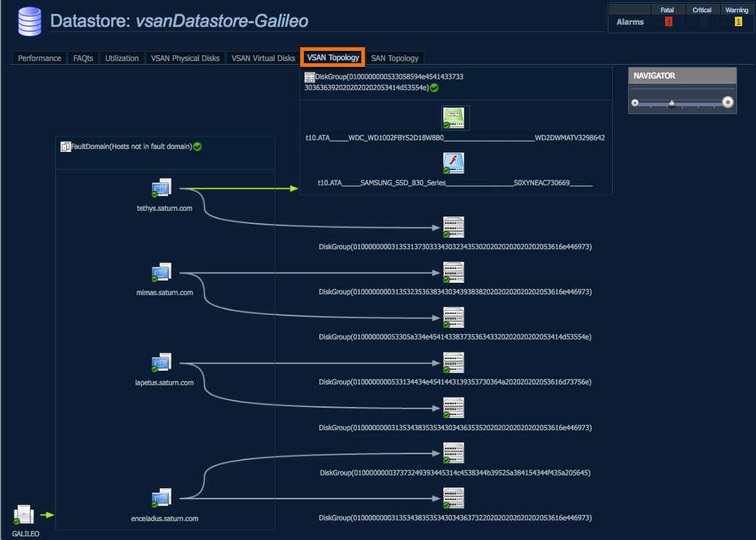Click the NAVIGATOR panel header
756x540 pixels.
[683, 76]
